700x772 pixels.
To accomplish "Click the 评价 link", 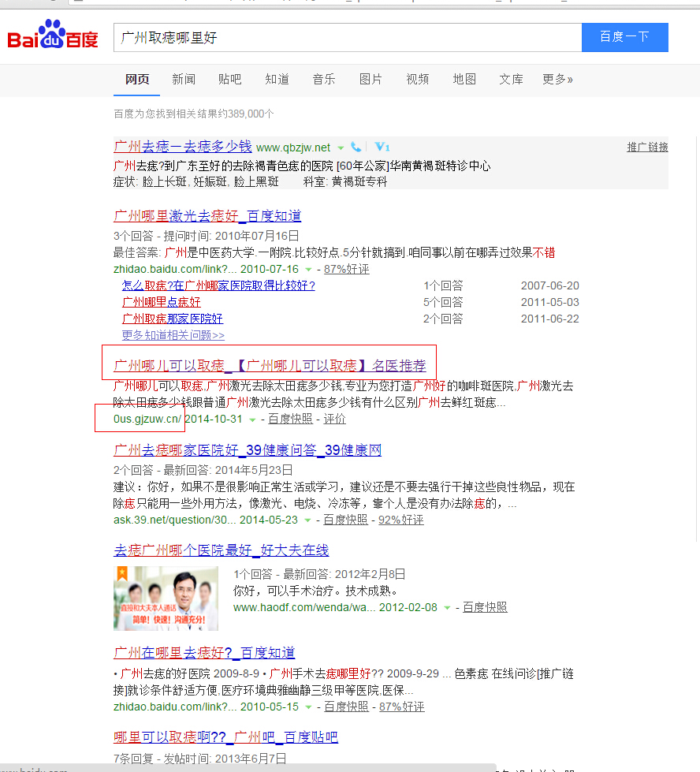I will (335, 419).
